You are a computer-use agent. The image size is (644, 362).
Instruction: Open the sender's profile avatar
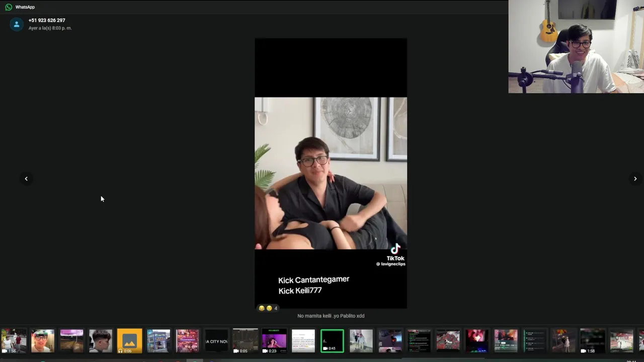tap(17, 24)
